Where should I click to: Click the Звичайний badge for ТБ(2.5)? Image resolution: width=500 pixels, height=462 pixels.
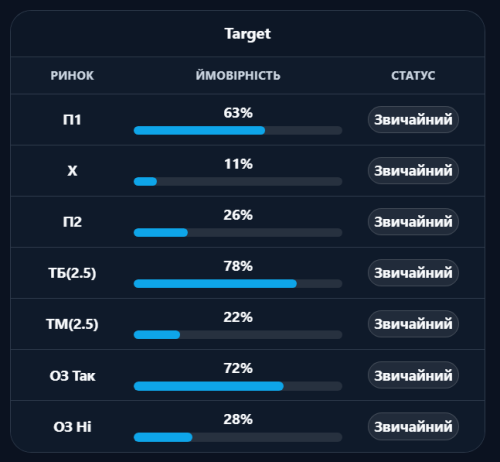tap(413, 273)
